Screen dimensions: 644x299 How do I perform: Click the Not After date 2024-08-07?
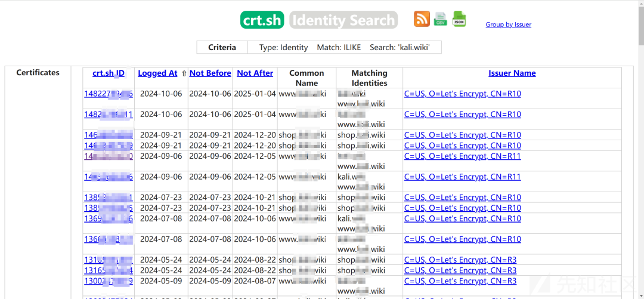[x=255, y=281]
